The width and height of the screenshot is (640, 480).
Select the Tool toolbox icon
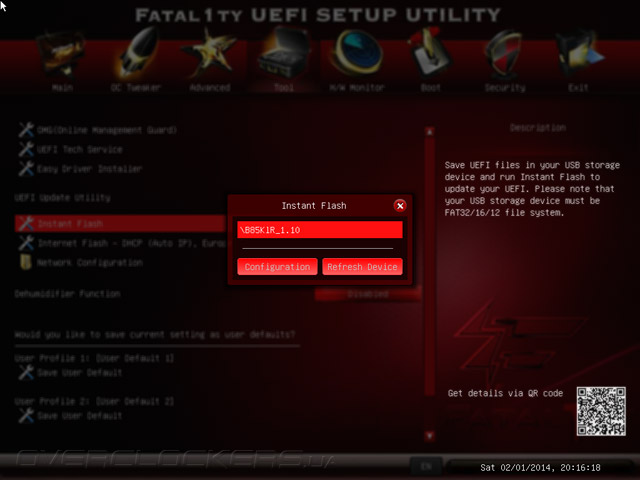284,53
